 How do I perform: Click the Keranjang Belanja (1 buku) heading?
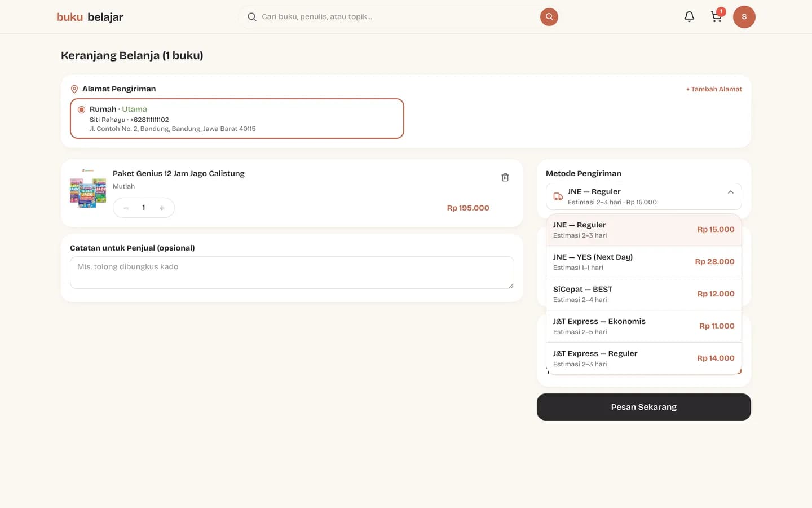(132, 55)
